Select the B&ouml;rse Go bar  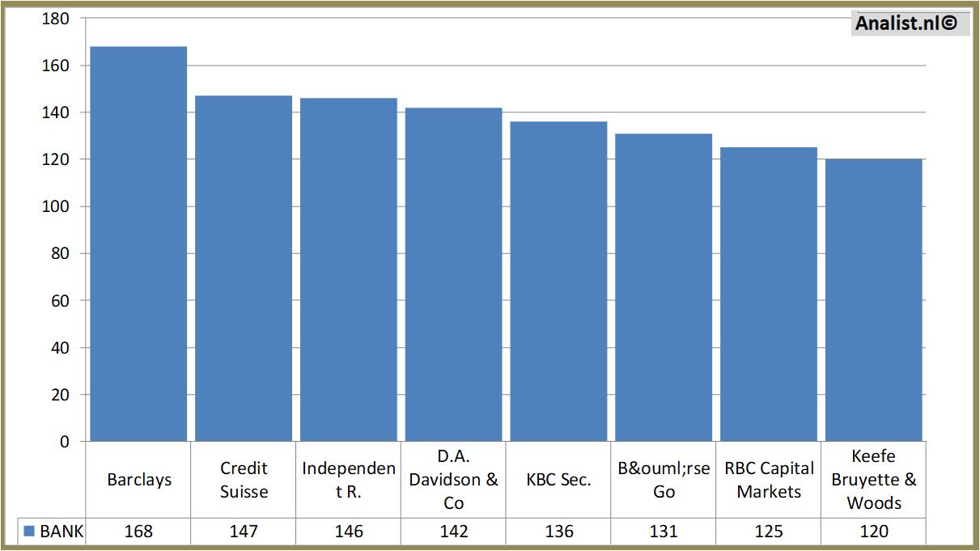coord(664,287)
